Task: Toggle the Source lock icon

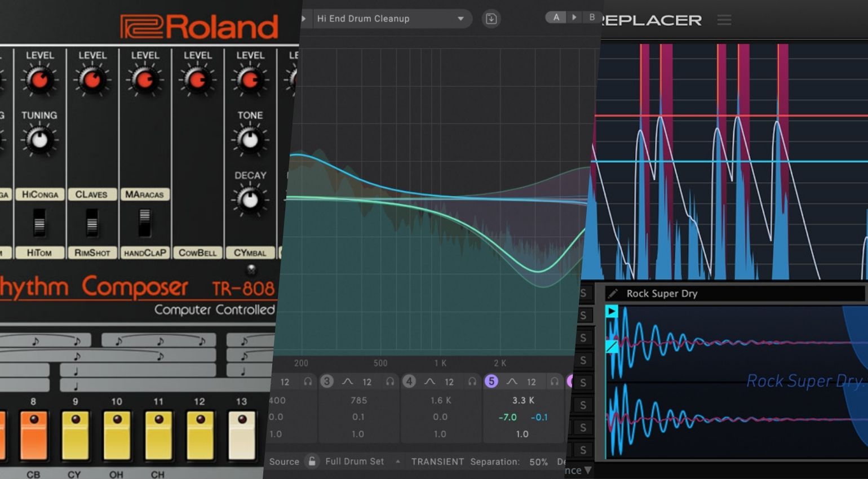Action: [312, 461]
